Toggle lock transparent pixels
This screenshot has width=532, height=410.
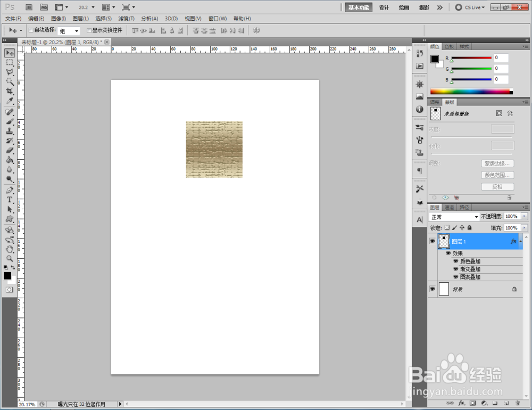click(447, 227)
